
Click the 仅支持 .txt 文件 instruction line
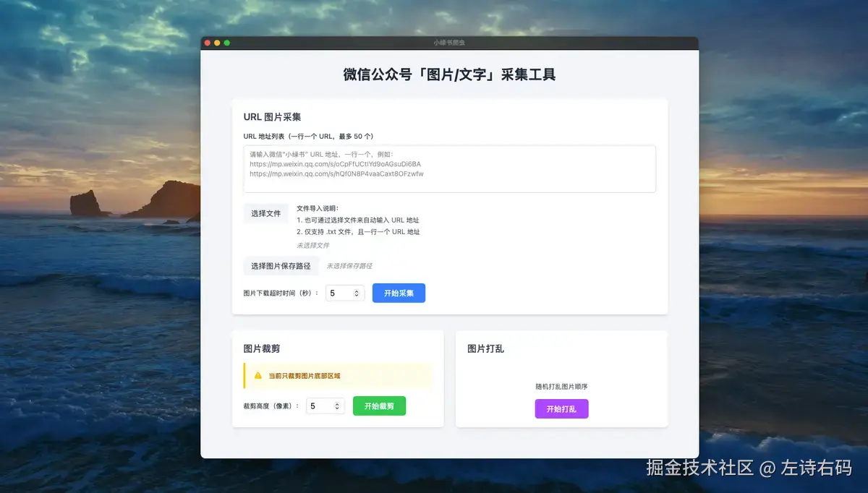tap(358, 232)
